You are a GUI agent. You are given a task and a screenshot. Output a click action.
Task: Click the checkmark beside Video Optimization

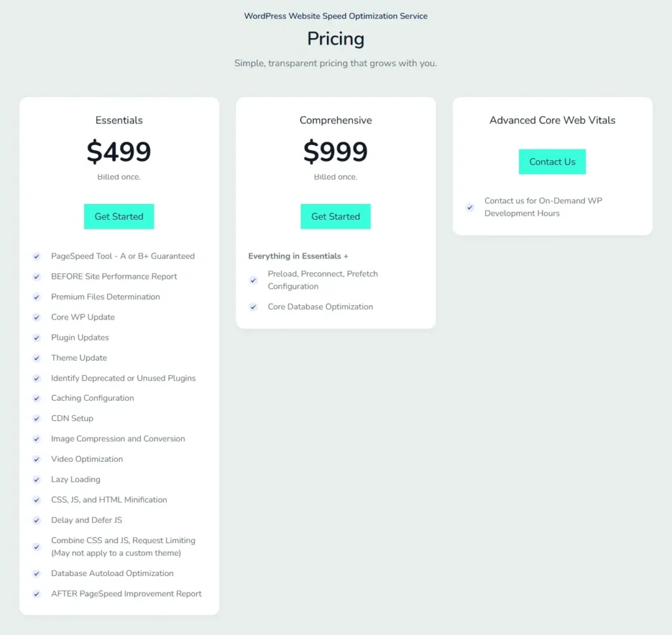coord(37,459)
